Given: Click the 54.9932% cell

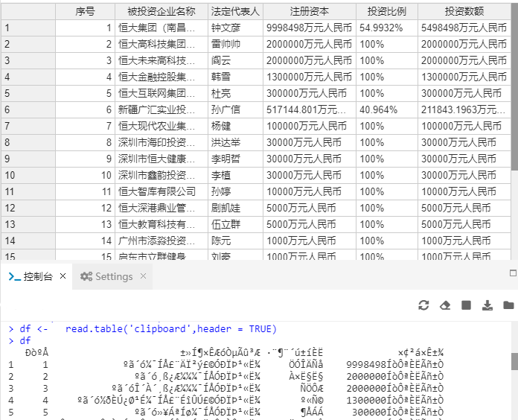Looking at the screenshot, I should [386, 28].
